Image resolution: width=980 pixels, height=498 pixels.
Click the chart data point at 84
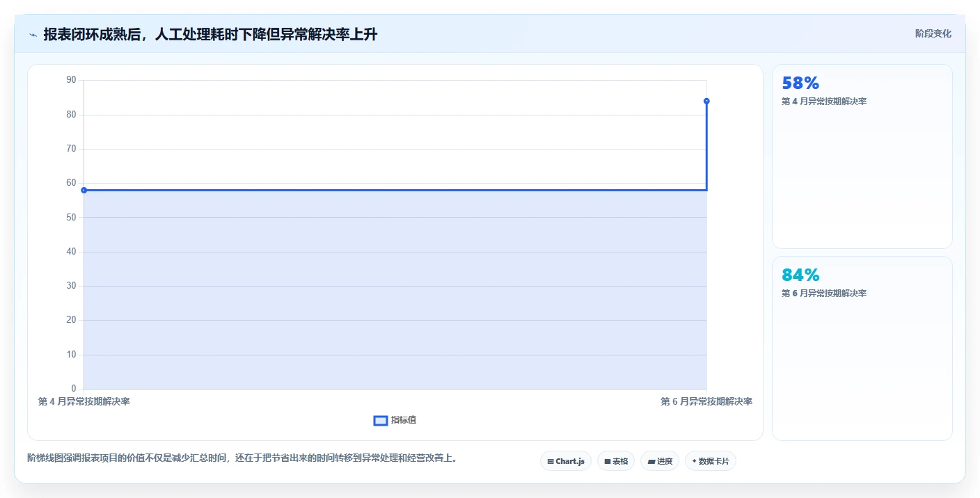coord(706,101)
